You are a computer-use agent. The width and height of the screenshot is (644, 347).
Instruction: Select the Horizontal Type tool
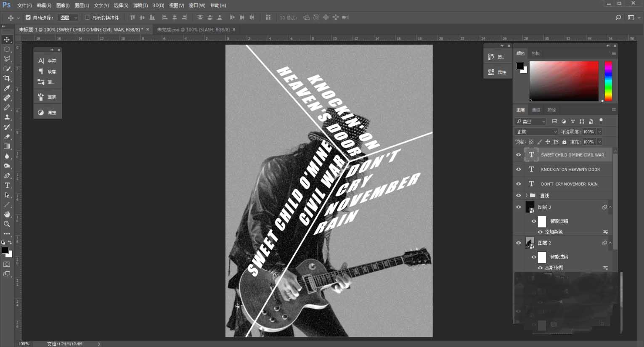(7, 185)
